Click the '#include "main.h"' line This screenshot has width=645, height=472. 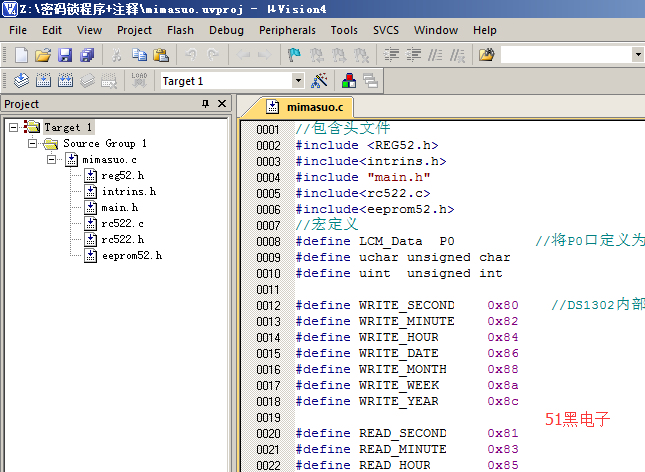click(x=363, y=177)
